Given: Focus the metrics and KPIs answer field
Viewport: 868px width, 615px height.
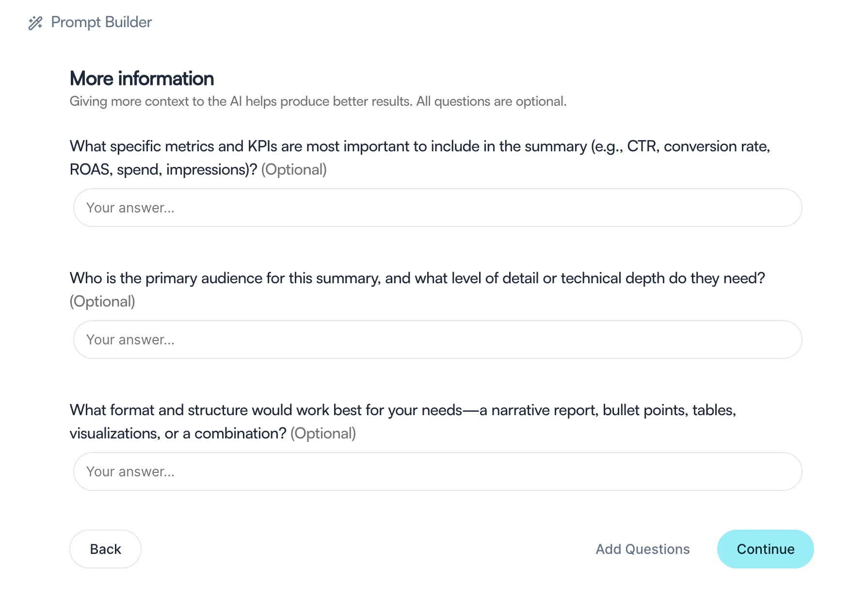Looking at the screenshot, I should [x=437, y=208].
